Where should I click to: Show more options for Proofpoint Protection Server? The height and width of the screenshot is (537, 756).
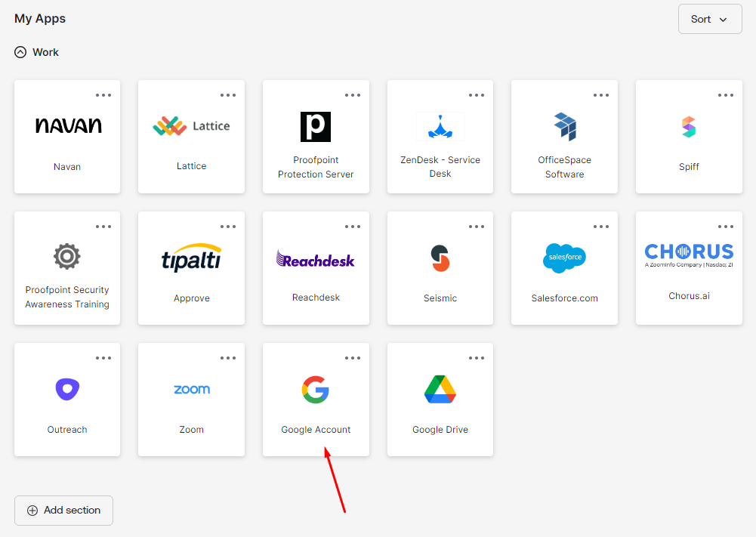pos(353,95)
